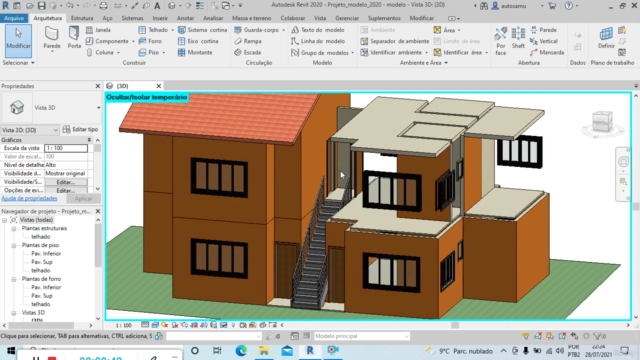Click the {3D} view tab
The height and width of the screenshot is (360, 640).
tap(122, 86)
